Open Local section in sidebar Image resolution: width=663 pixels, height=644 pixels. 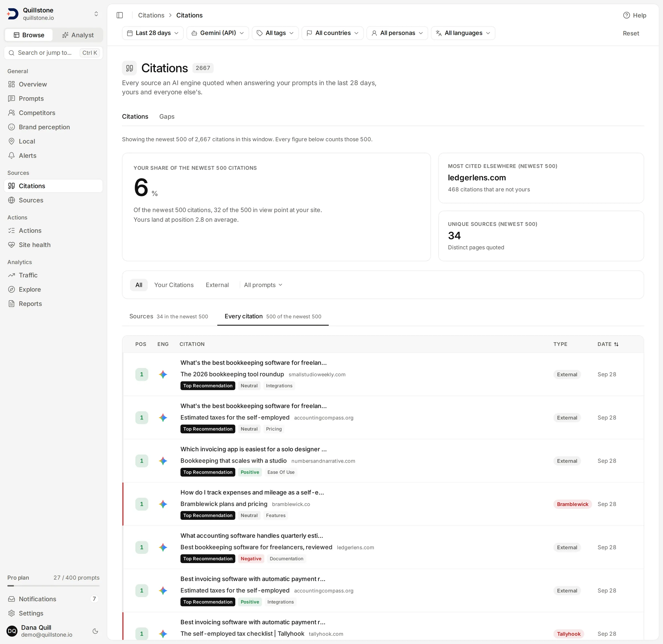pos(53,141)
